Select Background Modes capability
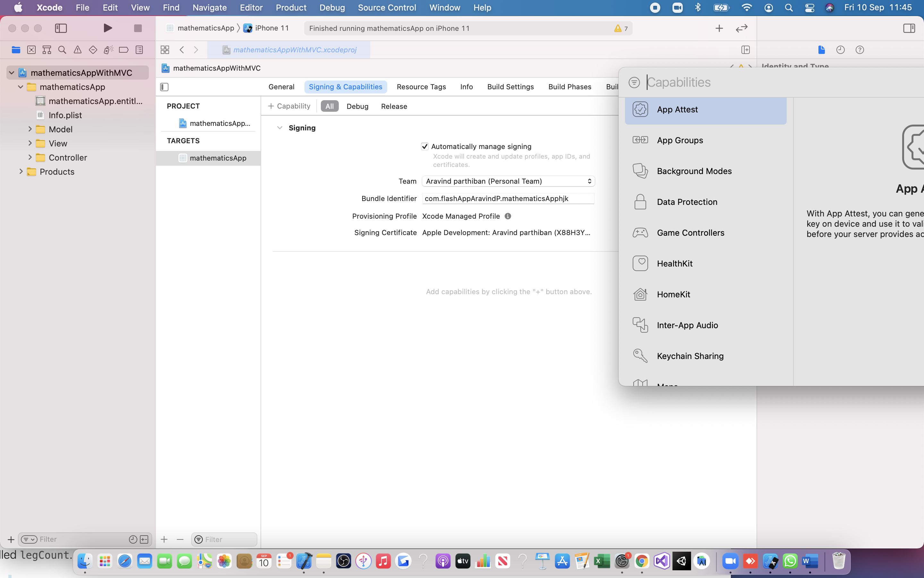Viewport: 924px width, 578px height. point(706,171)
